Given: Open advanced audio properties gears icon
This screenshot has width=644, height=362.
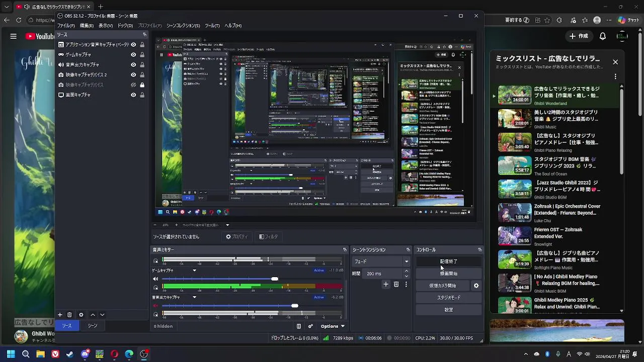Looking at the screenshot, I should (310, 326).
